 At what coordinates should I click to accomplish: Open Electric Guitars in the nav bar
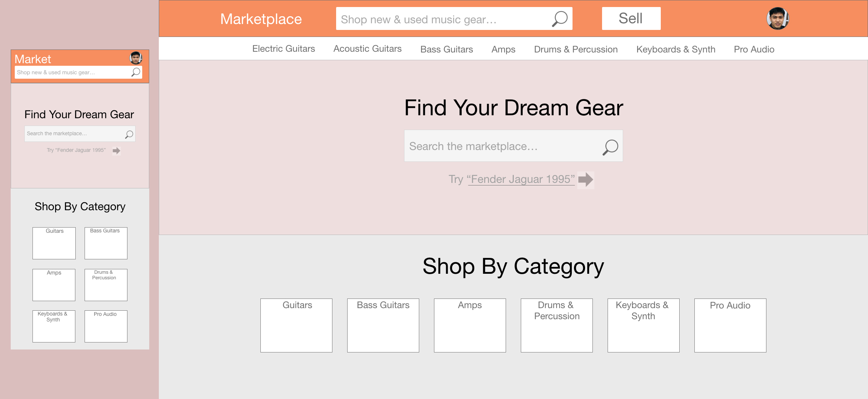point(284,49)
